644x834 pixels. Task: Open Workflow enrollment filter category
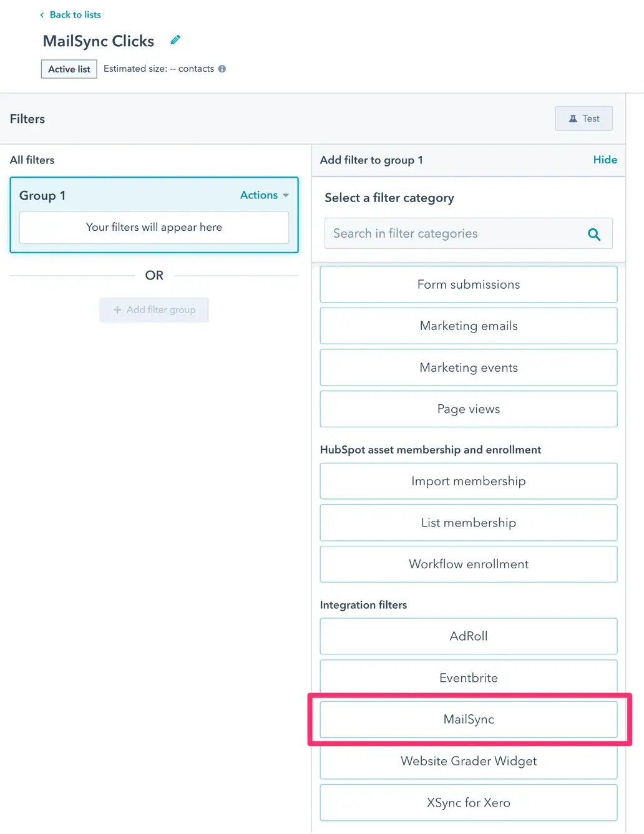point(469,564)
